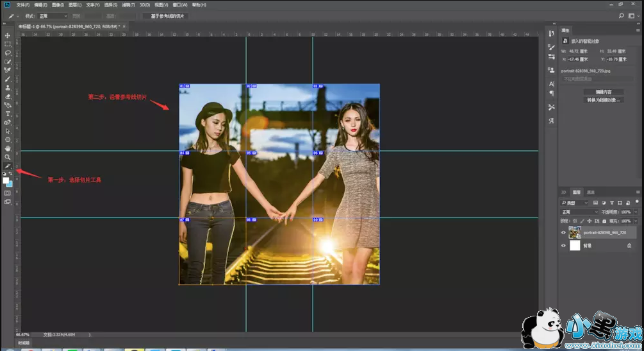The image size is (644, 351).
Task: Open the 样式 dropdown in options bar
Action: point(53,16)
